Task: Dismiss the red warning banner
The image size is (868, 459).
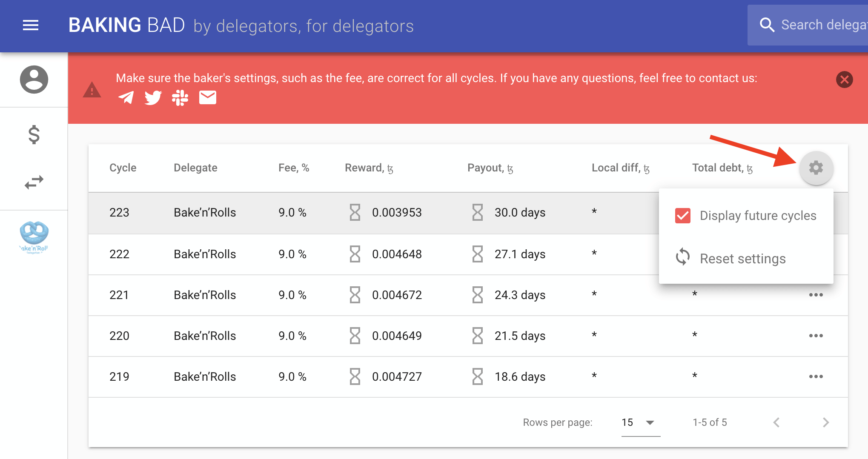Action: click(x=845, y=80)
